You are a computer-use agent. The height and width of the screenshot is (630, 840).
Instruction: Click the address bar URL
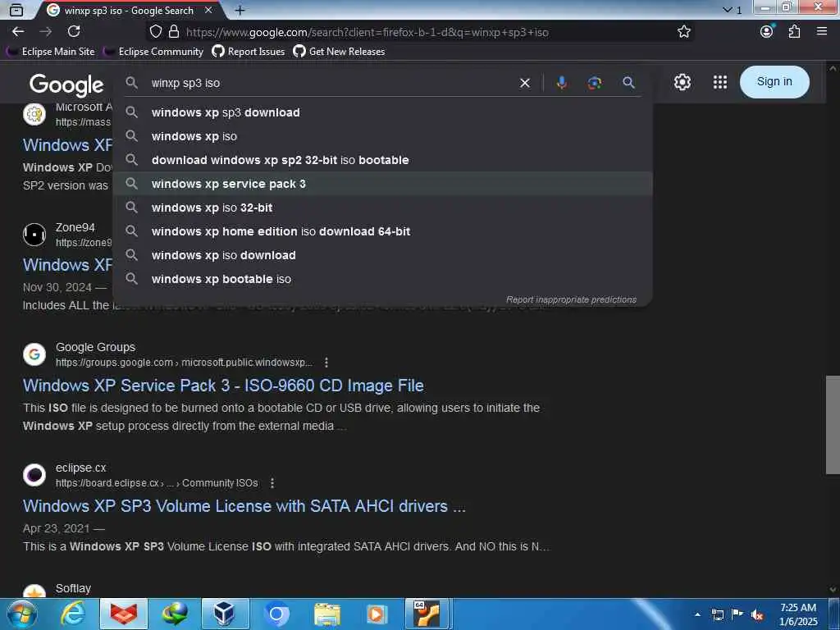coord(367,32)
